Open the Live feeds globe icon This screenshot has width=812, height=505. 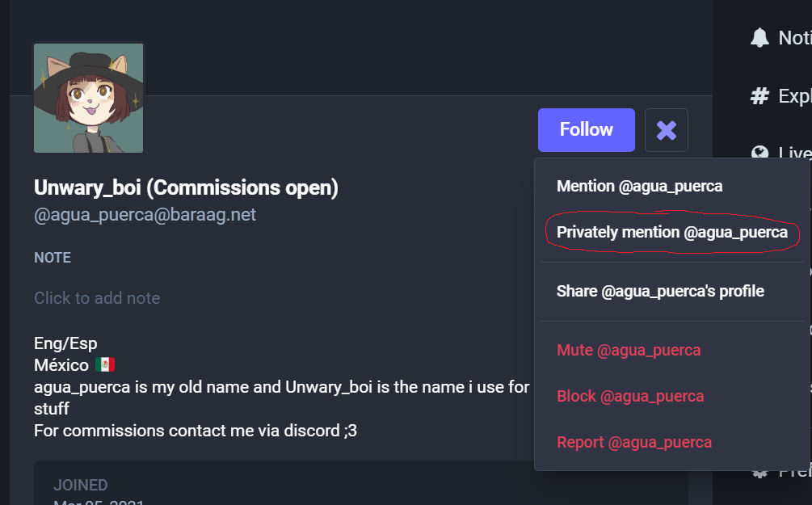click(x=759, y=152)
